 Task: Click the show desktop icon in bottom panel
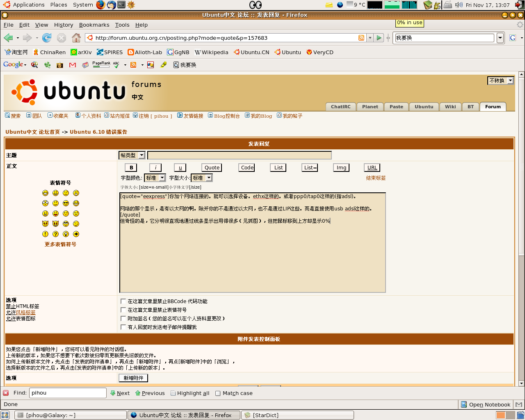click(5, 415)
